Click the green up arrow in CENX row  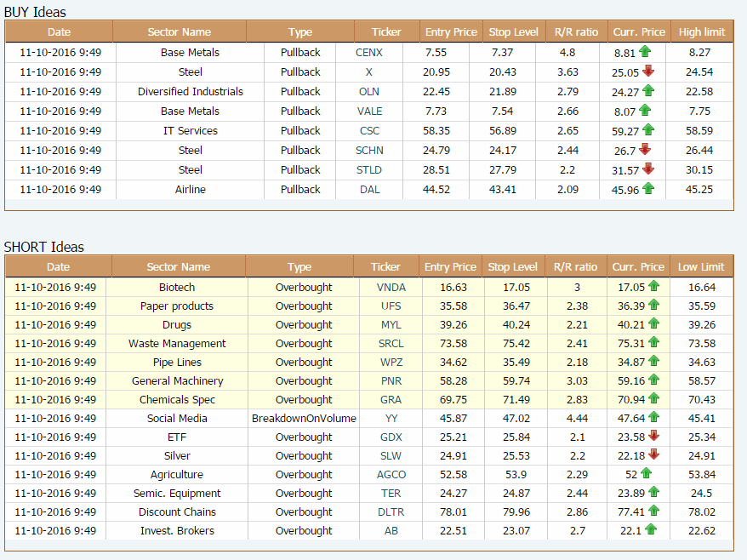click(x=645, y=51)
